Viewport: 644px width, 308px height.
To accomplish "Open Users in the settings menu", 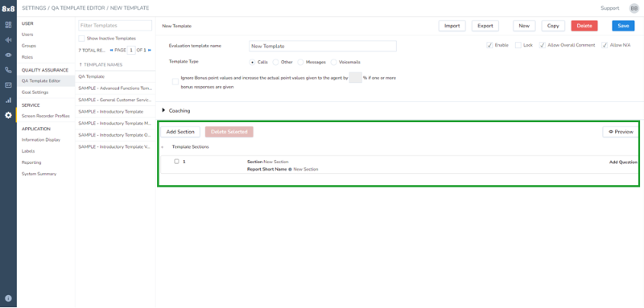I will tap(27, 35).
